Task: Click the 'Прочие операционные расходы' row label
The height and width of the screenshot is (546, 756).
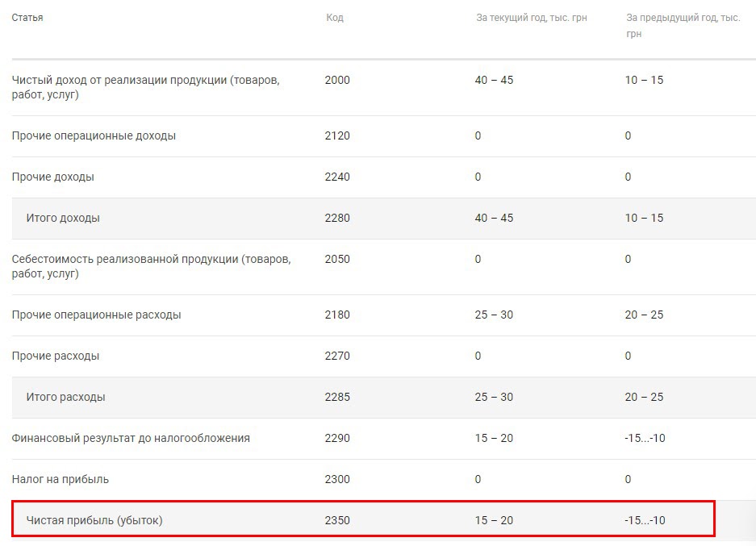Action: [96, 315]
